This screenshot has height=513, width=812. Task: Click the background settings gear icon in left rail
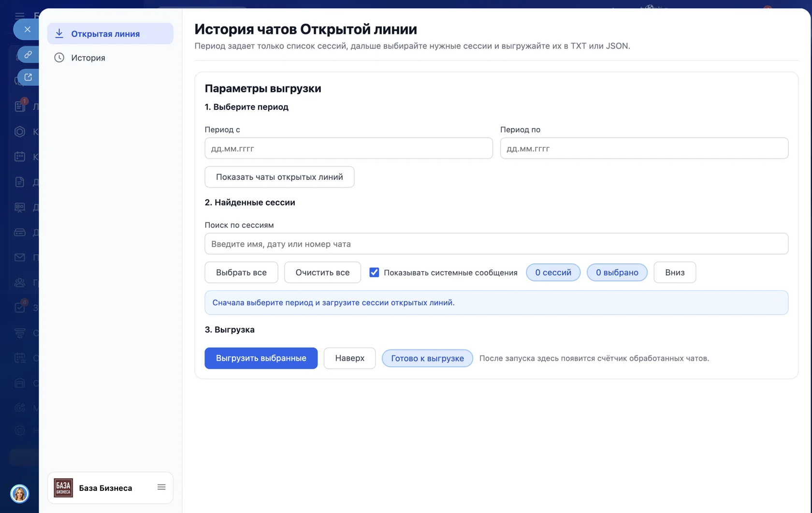coord(20,430)
